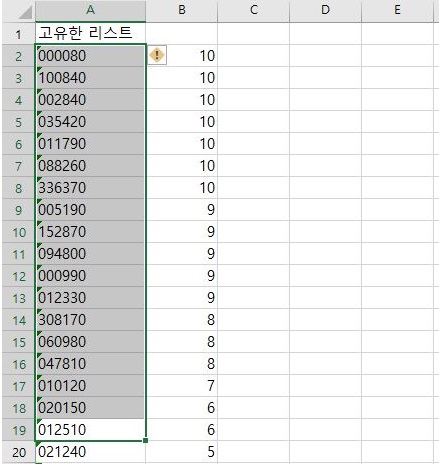Open the error warning indicator beside cell A2
Screen dimensions: 439x464
click(x=157, y=55)
